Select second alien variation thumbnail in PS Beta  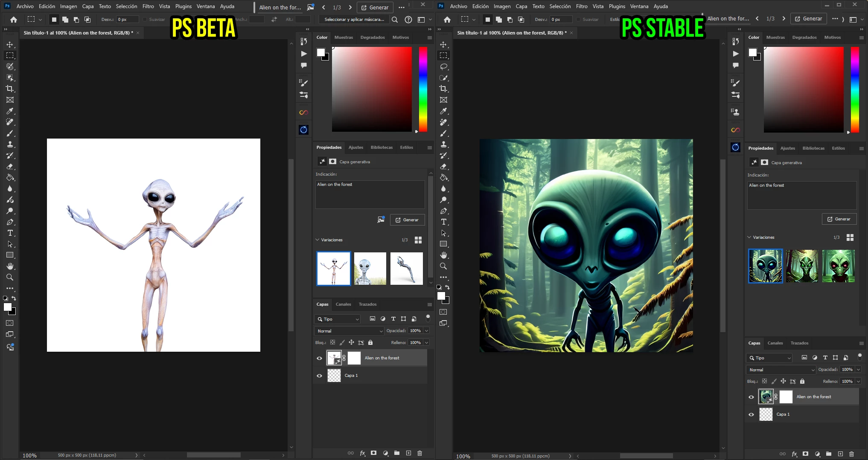click(370, 269)
